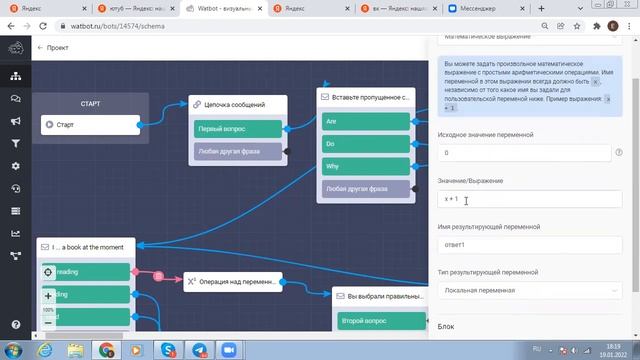Image resolution: width=640 pixels, height=360 pixels.
Task: Click the RU language indicator
Action: [537, 349]
